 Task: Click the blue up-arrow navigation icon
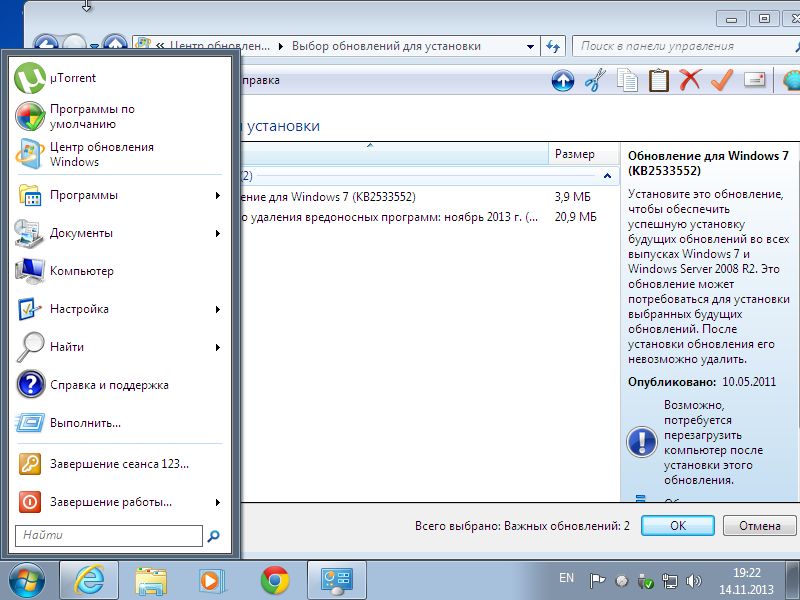pyautogui.click(x=563, y=81)
